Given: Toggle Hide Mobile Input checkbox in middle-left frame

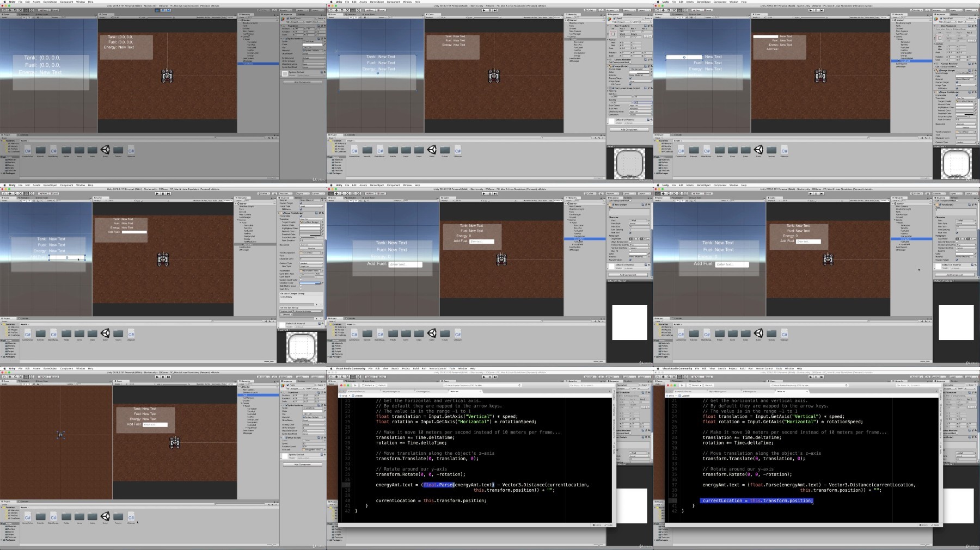Looking at the screenshot, I should click(301, 286).
